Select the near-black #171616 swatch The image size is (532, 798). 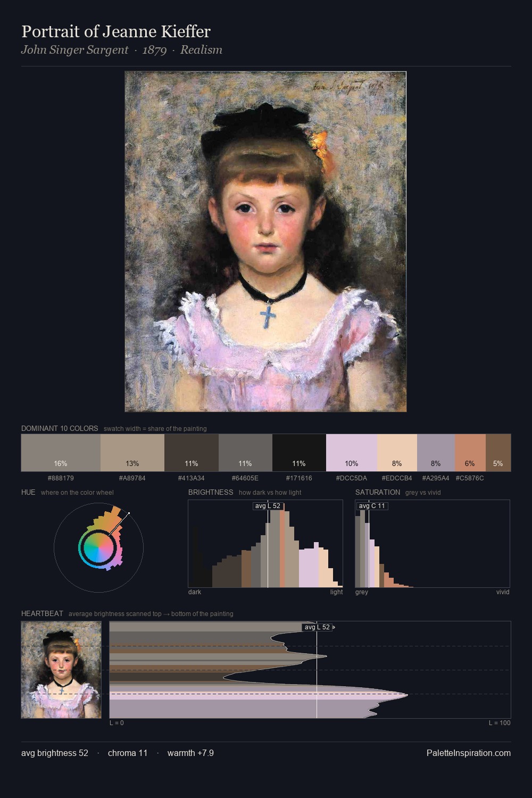click(x=299, y=453)
